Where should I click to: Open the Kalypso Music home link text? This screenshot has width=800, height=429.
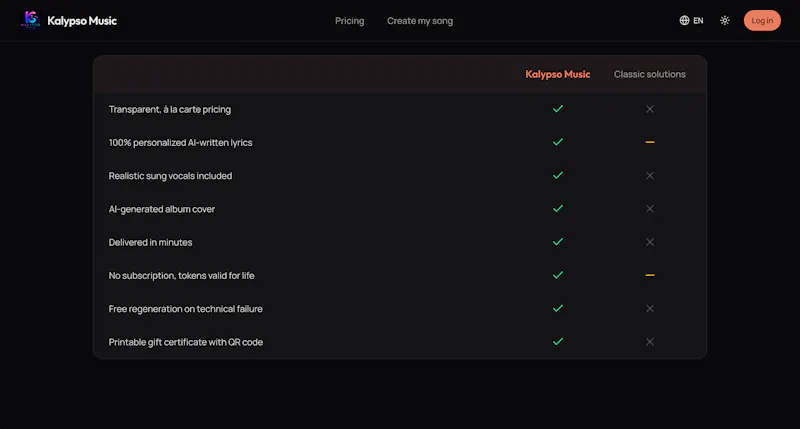point(82,21)
